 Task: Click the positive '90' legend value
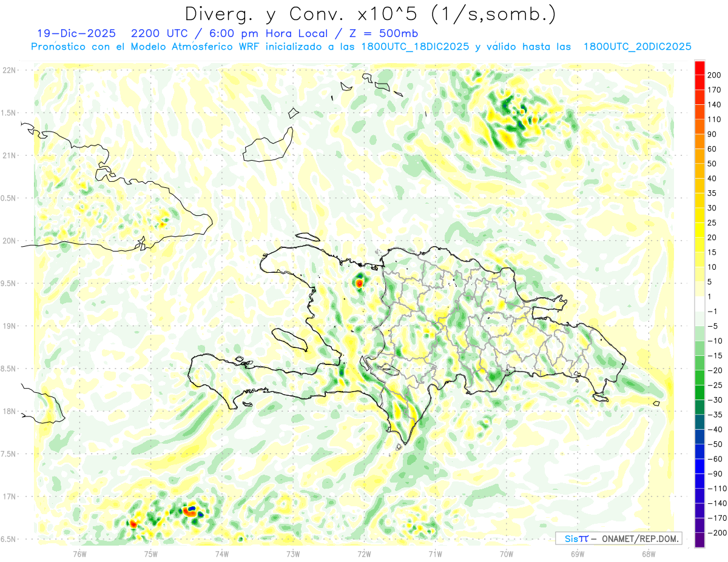point(712,134)
